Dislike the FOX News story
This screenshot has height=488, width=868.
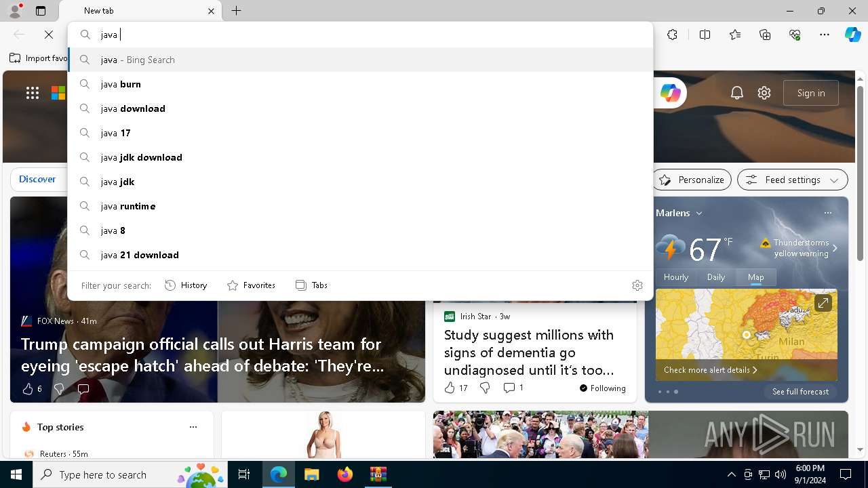pos(59,389)
